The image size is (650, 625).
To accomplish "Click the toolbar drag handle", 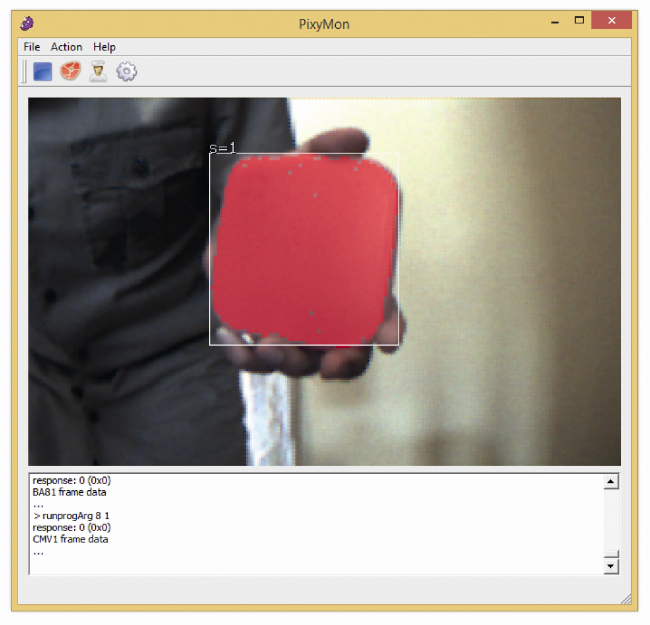I will 24,71.
